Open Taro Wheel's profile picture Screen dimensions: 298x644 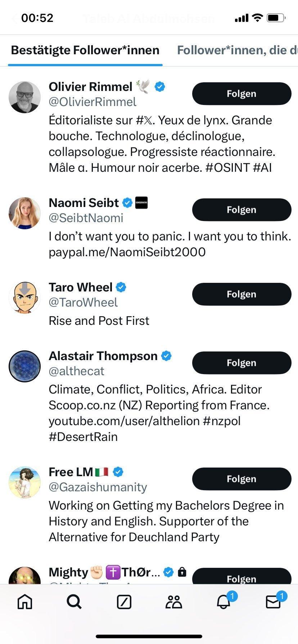click(24, 298)
